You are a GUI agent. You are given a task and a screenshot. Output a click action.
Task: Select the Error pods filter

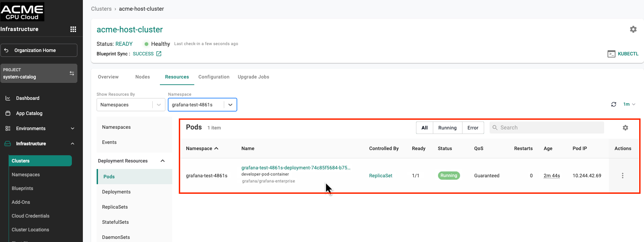coord(473,128)
